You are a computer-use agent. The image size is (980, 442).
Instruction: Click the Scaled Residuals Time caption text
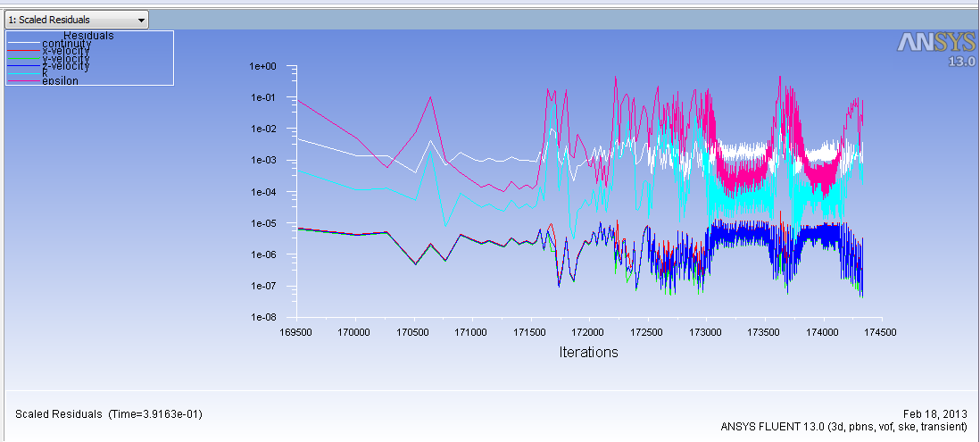pos(108,413)
